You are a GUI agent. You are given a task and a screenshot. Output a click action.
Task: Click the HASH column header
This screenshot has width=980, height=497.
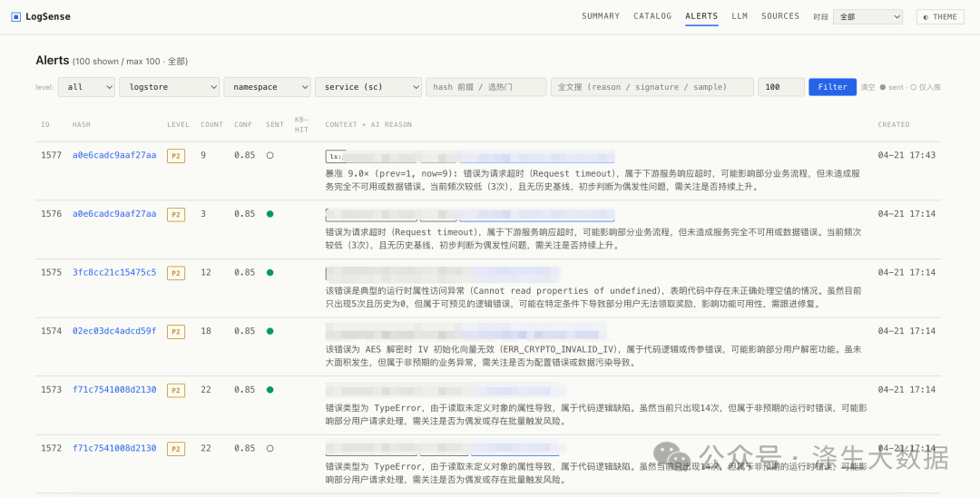pos(82,125)
